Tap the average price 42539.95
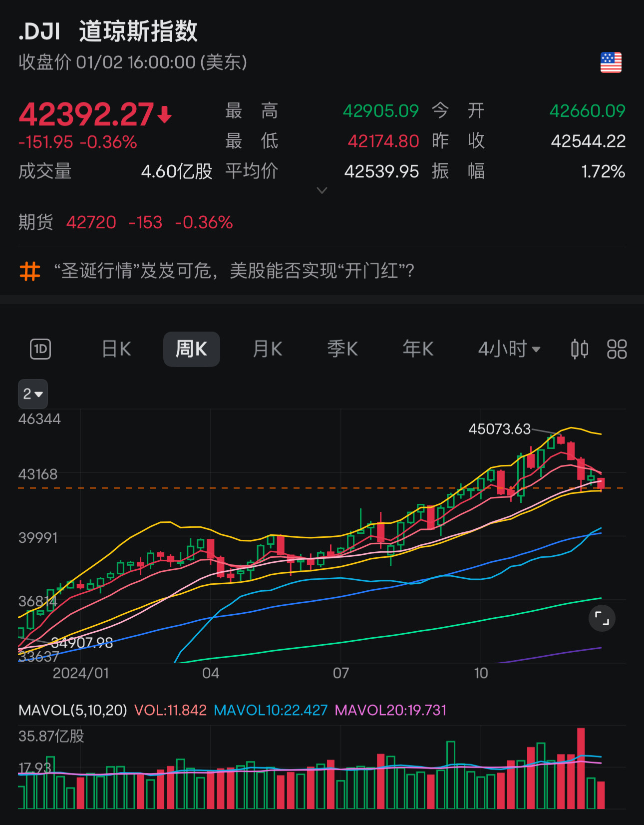This screenshot has width=644, height=825. click(382, 172)
